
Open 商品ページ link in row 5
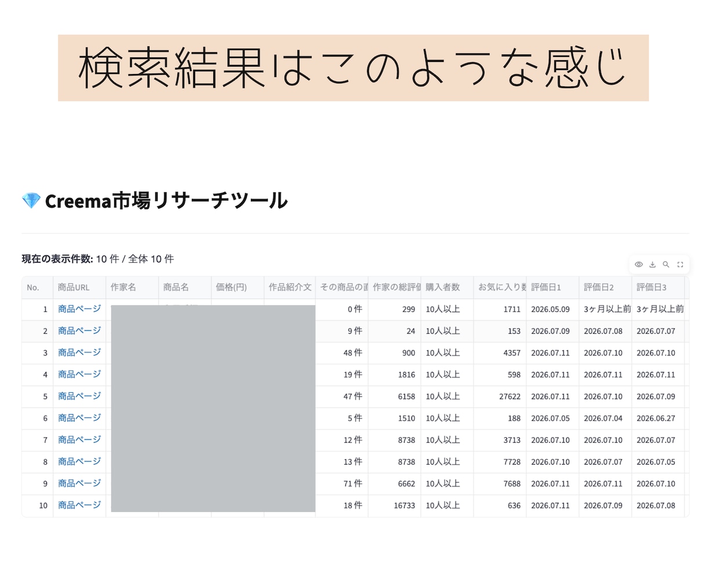(79, 396)
